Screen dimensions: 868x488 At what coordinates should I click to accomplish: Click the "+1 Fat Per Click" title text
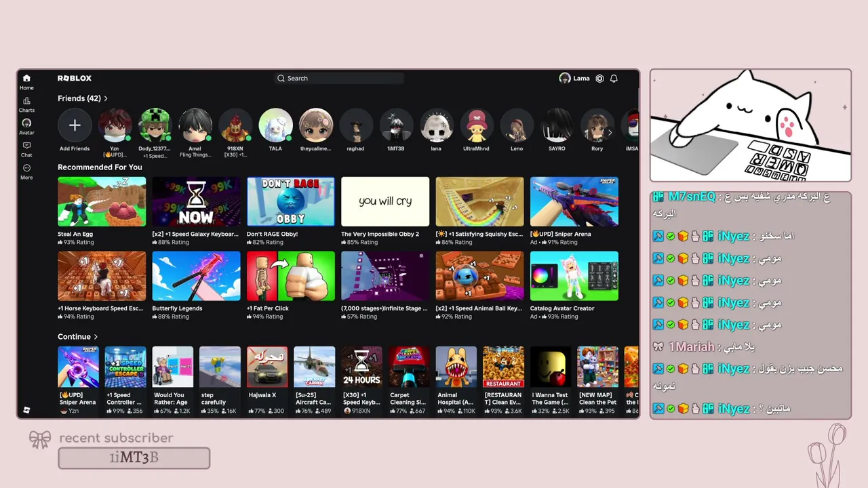268,308
